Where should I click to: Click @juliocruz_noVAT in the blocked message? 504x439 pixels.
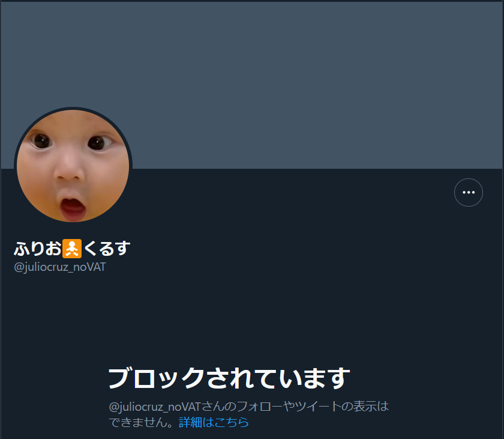click(x=155, y=407)
